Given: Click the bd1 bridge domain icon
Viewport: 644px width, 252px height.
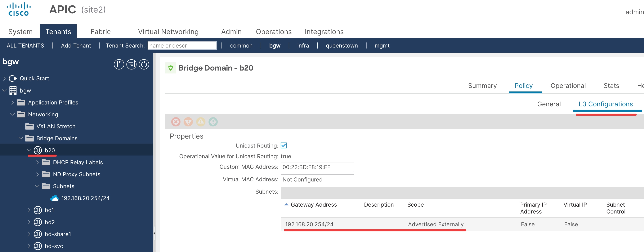Looking at the screenshot, I should pyautogui.click(x=38, y=210).
